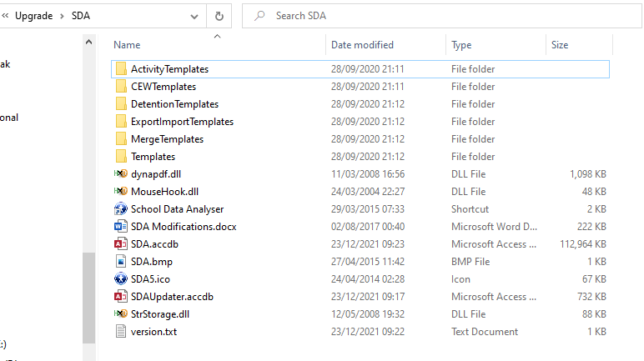
Task: Click the SDA.bmp image file icon
Action: pyautogui.click(x=120, y=261)
